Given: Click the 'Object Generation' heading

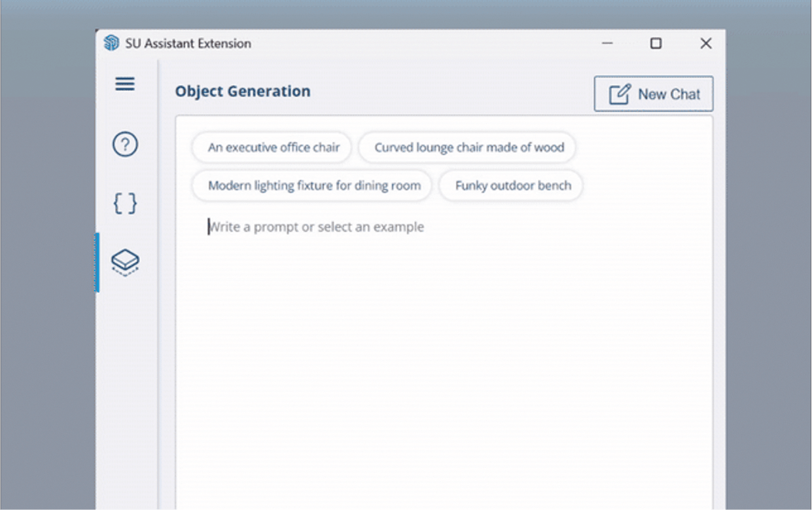Looking at the screenshot, I should pyautogui.click(x=243, y=92).
